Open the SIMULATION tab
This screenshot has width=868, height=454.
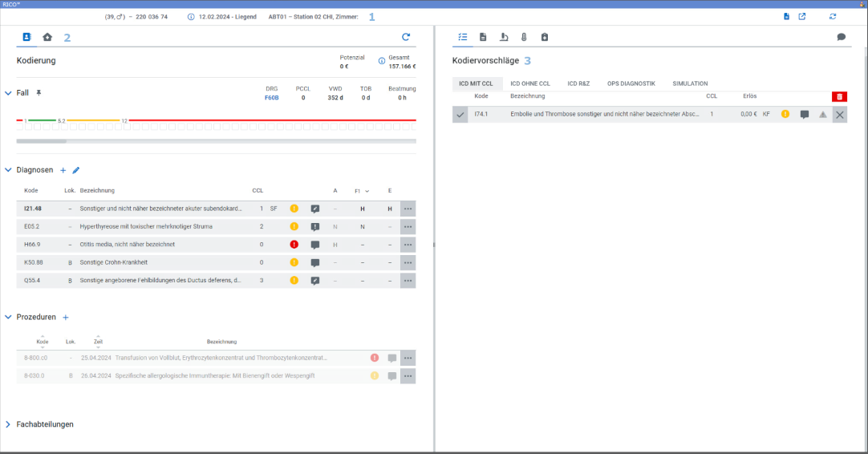(690, 83)
